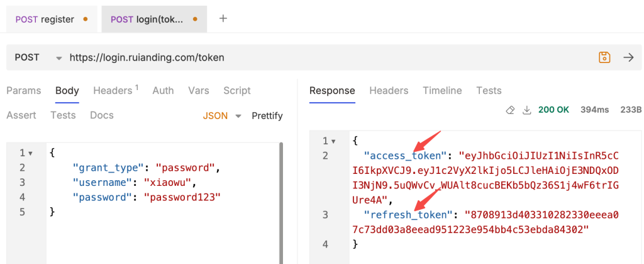Send the request with the arrow icon
Image resolution: width=644 pixels, height=264 pixels.
point(628,57)
